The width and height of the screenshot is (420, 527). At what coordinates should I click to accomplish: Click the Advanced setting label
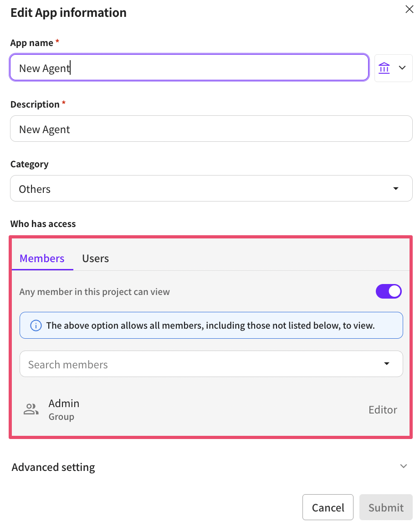53,467
